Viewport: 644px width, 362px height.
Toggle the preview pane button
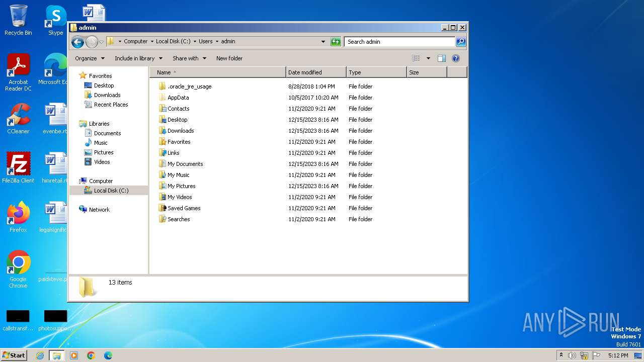pos(442,58)
